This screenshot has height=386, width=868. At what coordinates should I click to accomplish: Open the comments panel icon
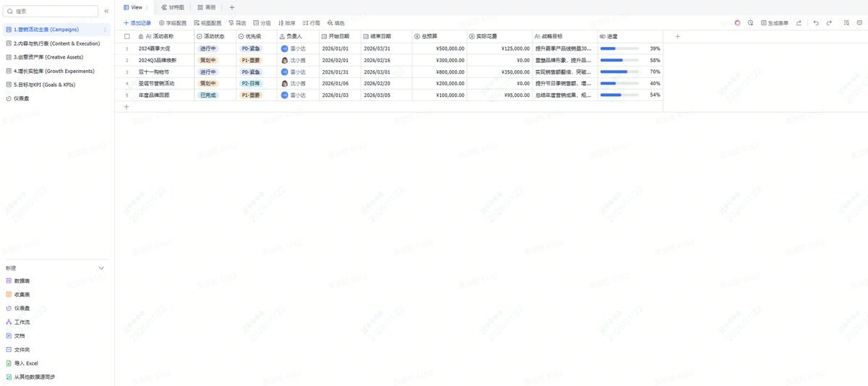pyautogui.click(x=860, y=23)
